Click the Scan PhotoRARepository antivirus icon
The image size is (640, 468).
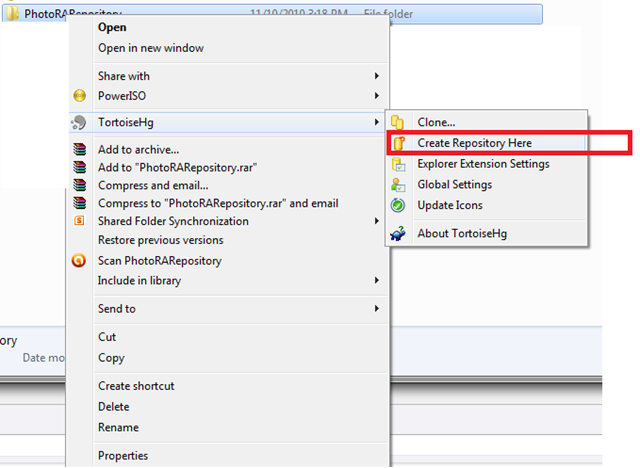pos(80,261)
